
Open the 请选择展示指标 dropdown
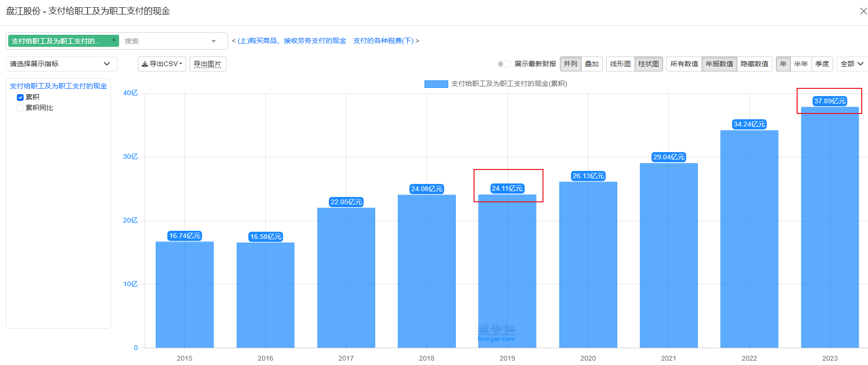point(61,64)
